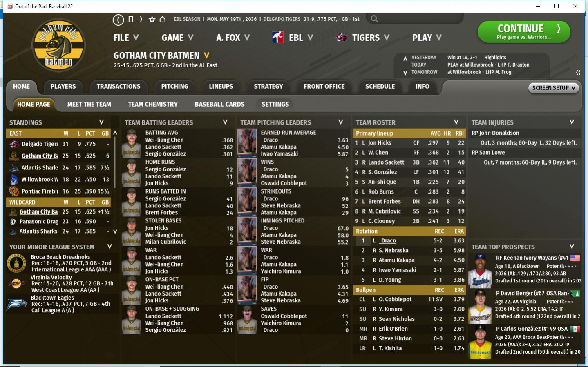Select the MEET THE TEAM sub-tab
This screenshot has height=367, width=588.
89,105
